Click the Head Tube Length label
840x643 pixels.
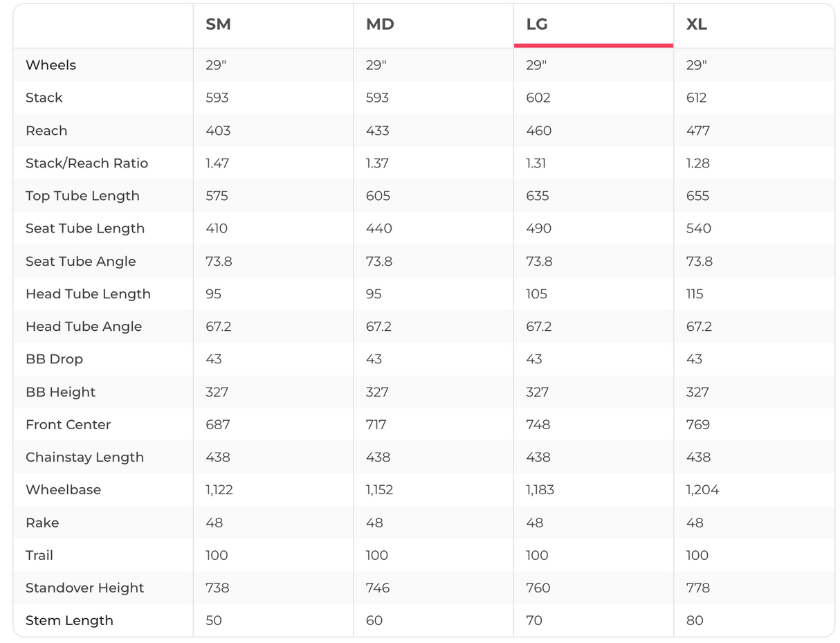(88, 294)
